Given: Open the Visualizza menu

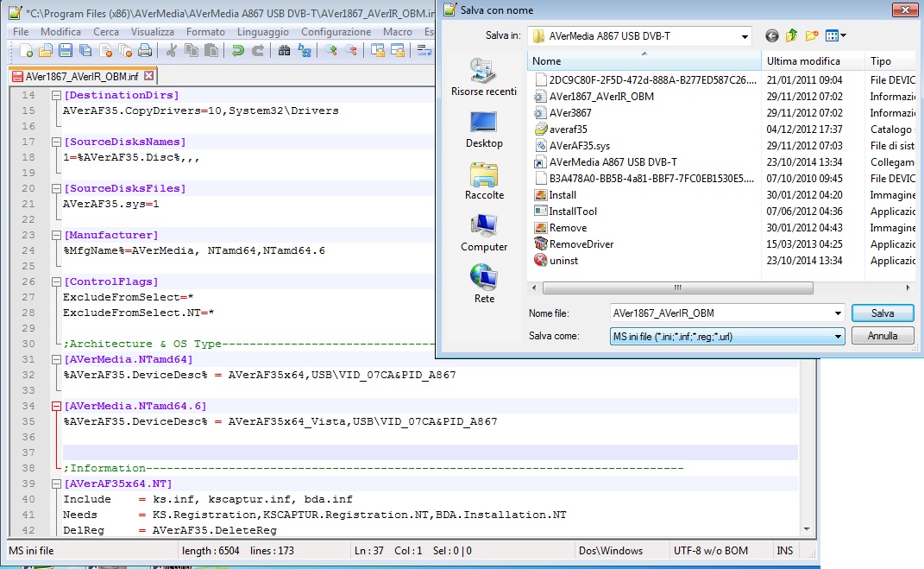Looking at the screenshot, I should pyautogui.click(x=152, y=32).
